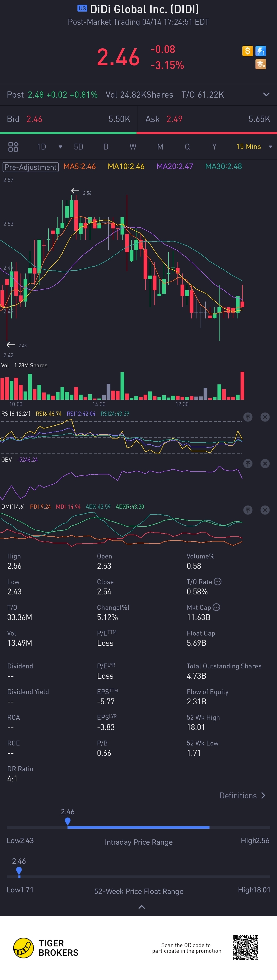Tap the MA5:2.46 indicator label
The height and width of the screenshot is (980, 277).
coord(80,166)
